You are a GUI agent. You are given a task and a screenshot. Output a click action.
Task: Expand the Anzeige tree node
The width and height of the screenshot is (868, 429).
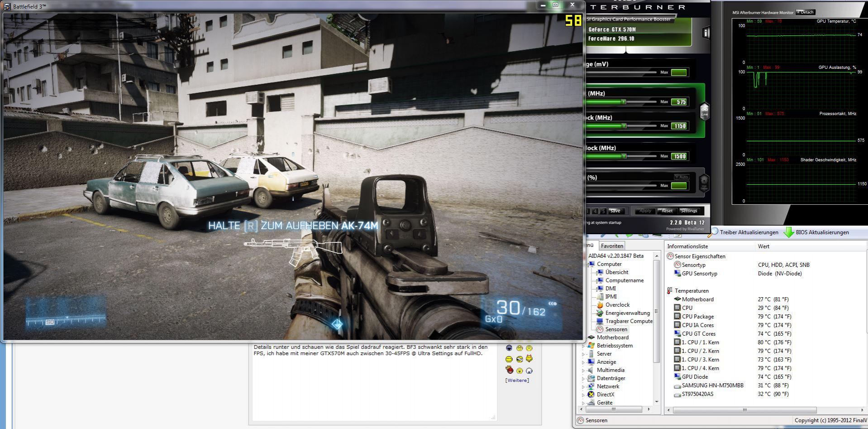click(583, 362)
